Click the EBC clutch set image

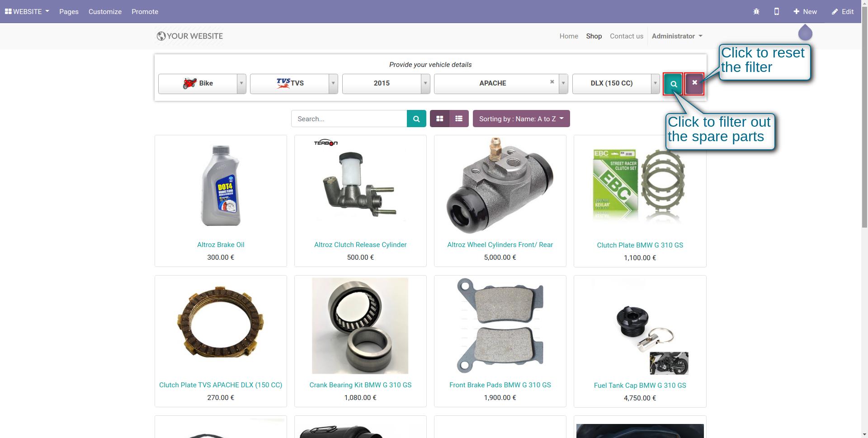click(x=640, y=186)
